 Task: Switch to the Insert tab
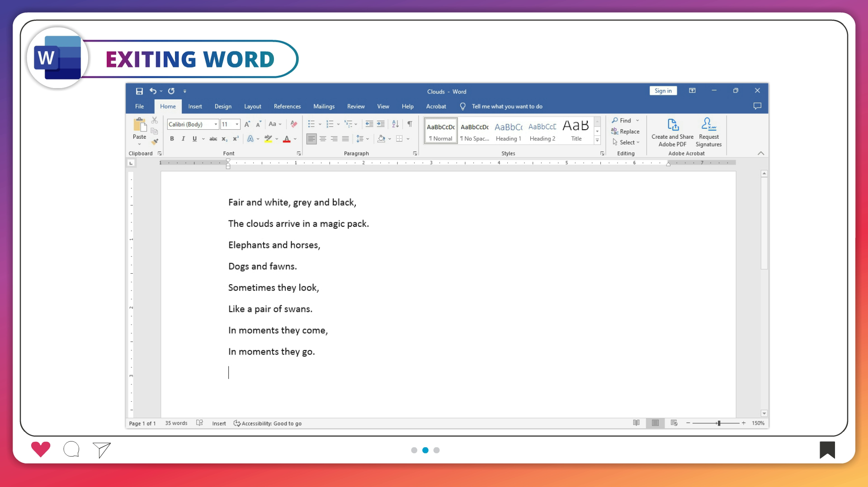[x=195, y=107]
